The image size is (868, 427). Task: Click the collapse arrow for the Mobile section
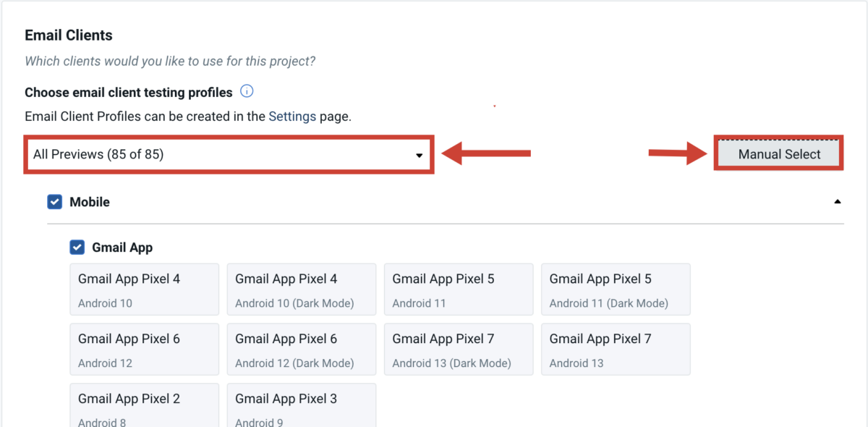[838, 200]
